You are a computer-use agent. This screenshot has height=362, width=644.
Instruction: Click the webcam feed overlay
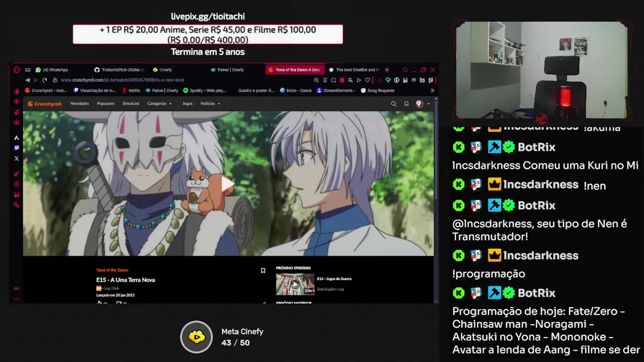pos(541,70)
